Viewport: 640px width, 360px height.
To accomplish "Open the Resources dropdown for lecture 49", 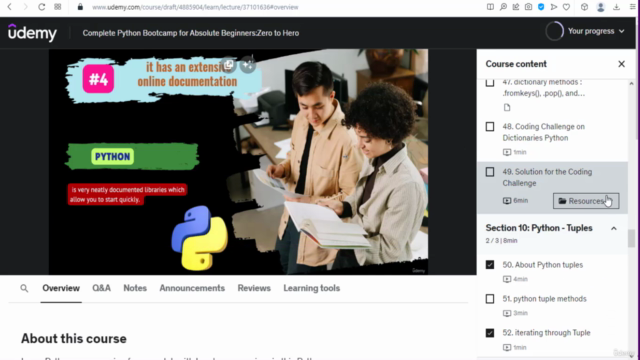I will coord(586,201).
